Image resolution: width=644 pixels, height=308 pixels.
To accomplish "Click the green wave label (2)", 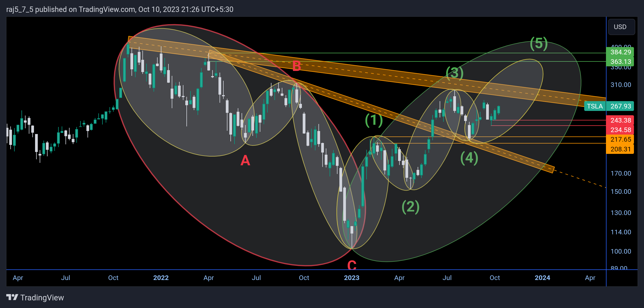I will pyautogui.click(x=411, y=207).
